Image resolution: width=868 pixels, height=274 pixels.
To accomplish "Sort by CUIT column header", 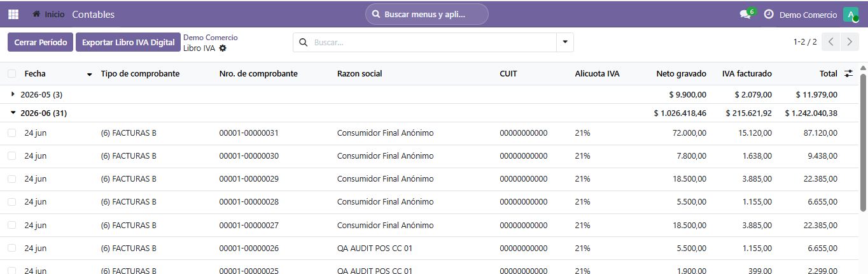I will [x=508, y=74].
